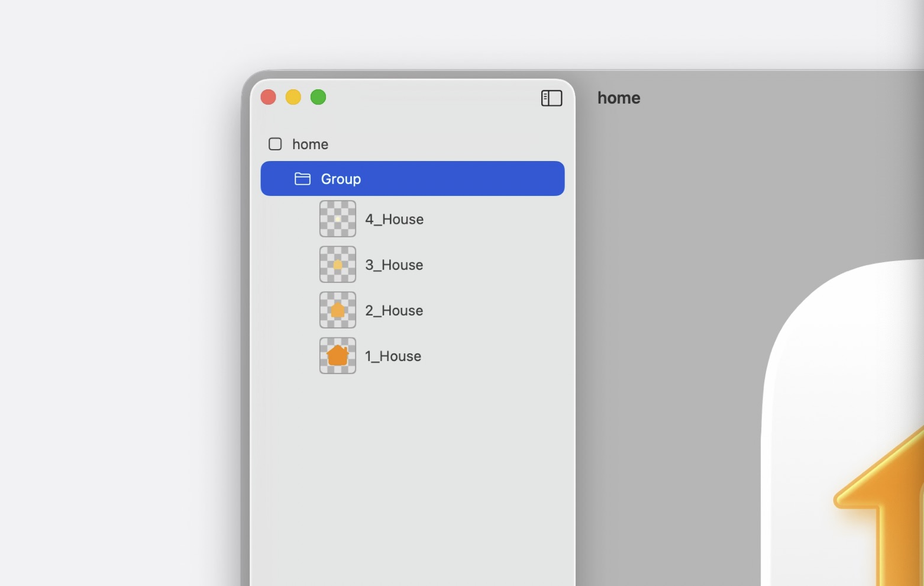Image resolution: width=924 pixels, height=586 pixels.
Task: Minimize the window with yellow button
Action: click(293, 97)
